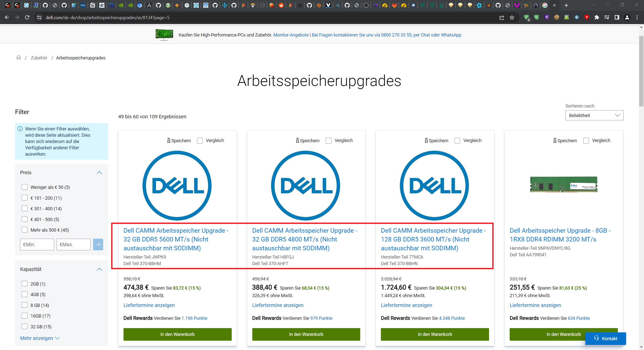Collapse the Kapazität filter section
Viewport: 644px width, 350px height.
tap(99, 269)
